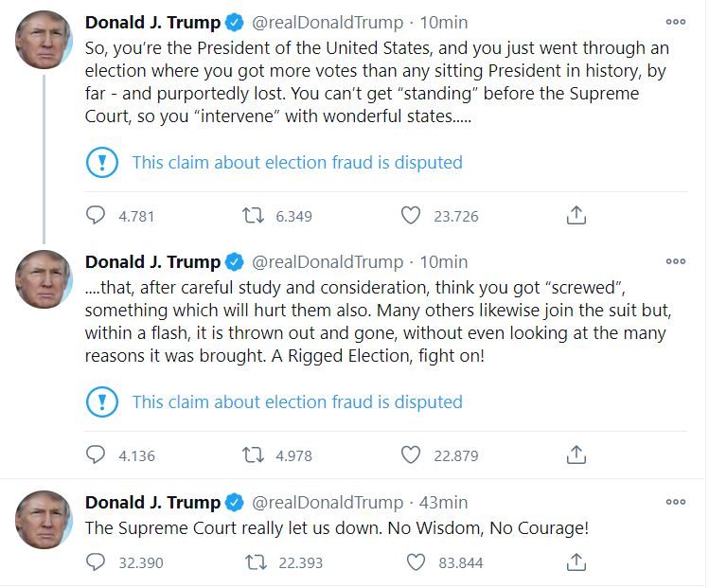Open more options menu on first tweet
709x588 pixels.
pos(675,22)
